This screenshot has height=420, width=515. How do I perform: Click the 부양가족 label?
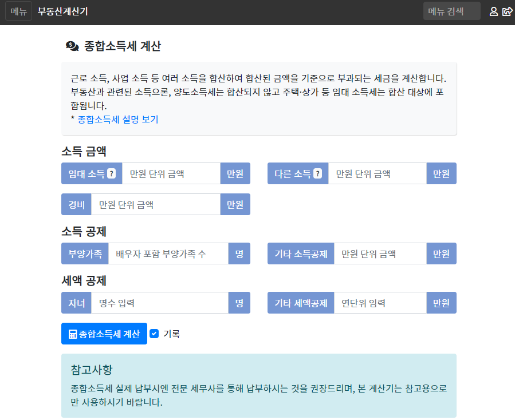[x=85, y=253]
